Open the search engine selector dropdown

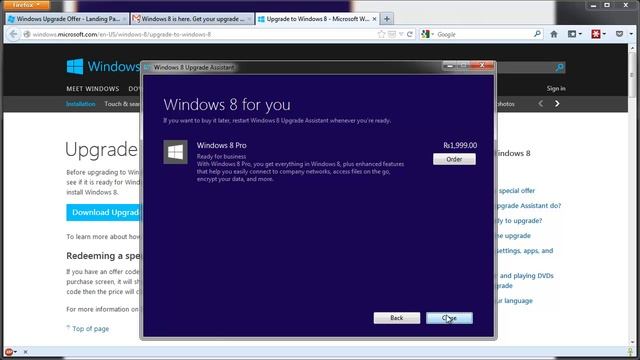pos(427,34)
